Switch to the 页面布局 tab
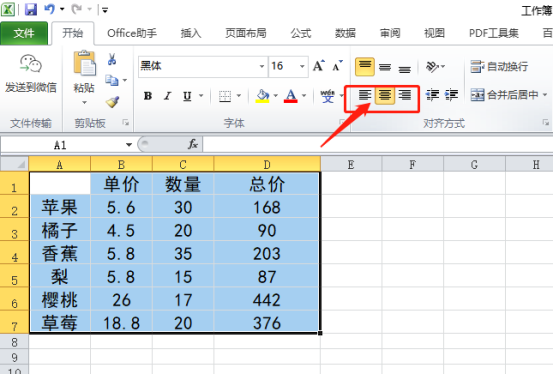Screen dimensions: 554x375 point(246,33)
